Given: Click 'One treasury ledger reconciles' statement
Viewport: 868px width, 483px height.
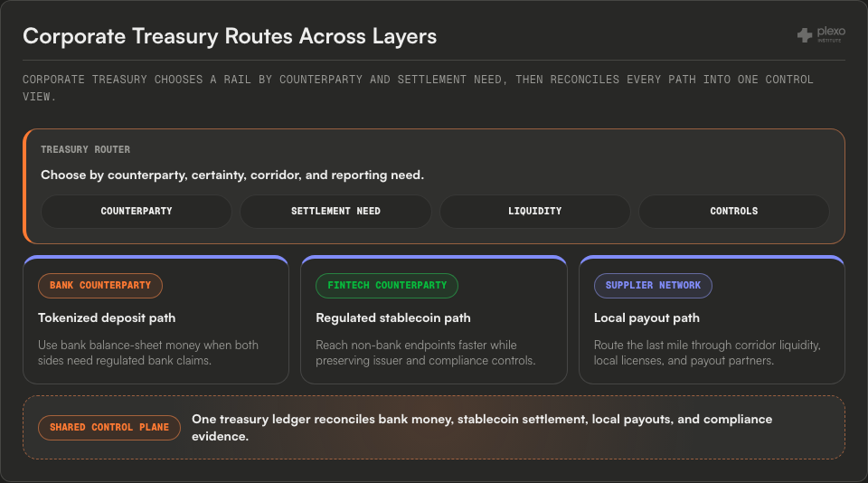Looking at the screenshot, I should click(482, 428).
